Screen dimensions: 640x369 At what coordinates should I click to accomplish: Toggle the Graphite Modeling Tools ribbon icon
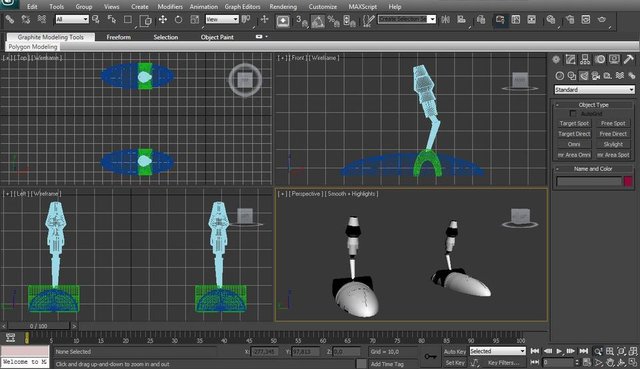[500, 20]
